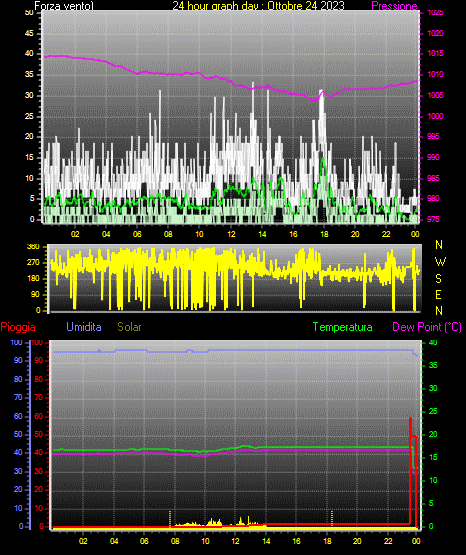
Task: Select the Temperatura legend label
Action: click(343, 327)
